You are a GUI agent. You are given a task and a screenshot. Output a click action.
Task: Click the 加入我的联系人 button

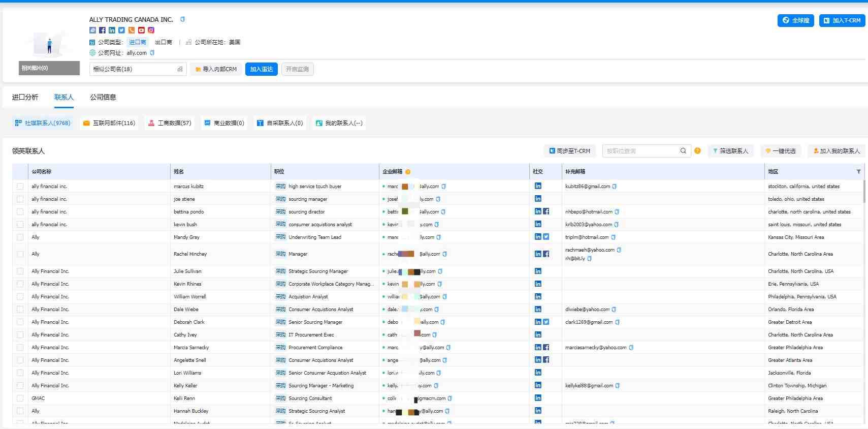tap(837, 151)
